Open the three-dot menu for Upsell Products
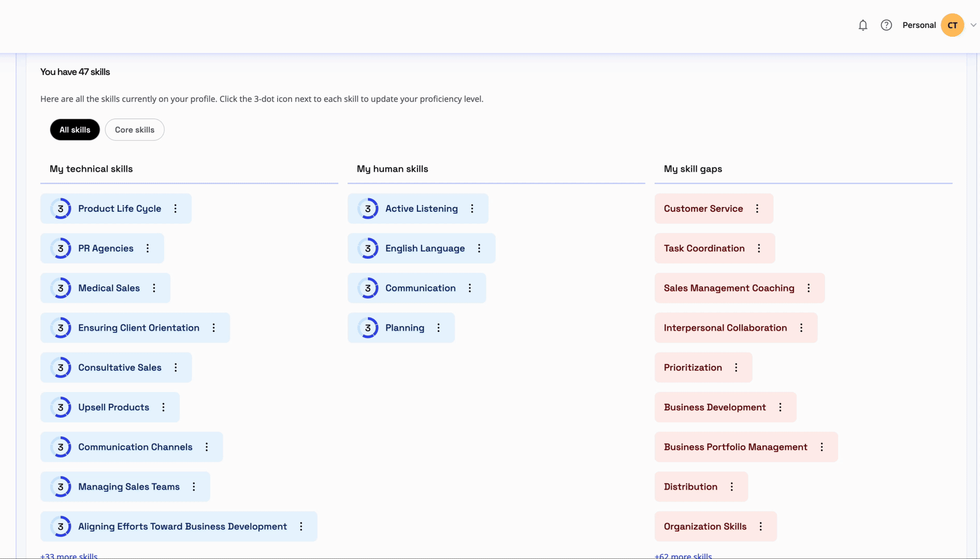Screen dimensions: 980x559 (163, 407)
